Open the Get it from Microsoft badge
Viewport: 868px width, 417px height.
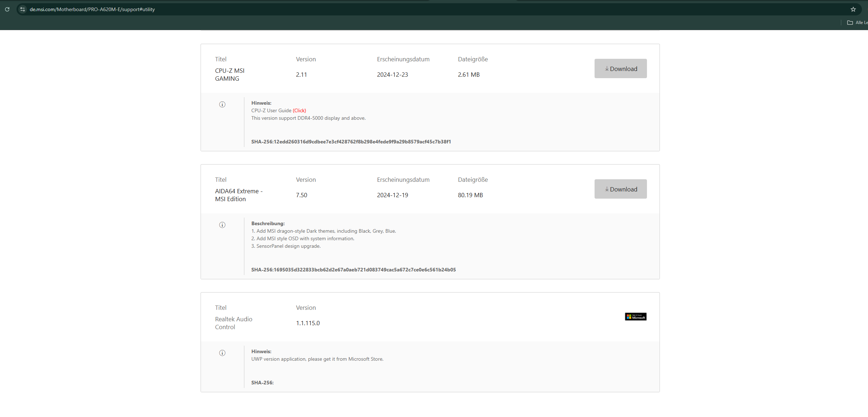(635, 317)
